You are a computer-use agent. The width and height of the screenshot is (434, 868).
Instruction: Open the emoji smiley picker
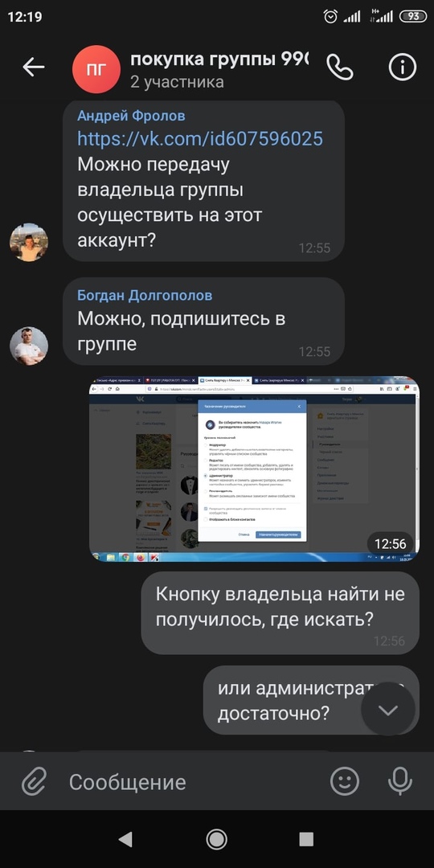(345, 782)
